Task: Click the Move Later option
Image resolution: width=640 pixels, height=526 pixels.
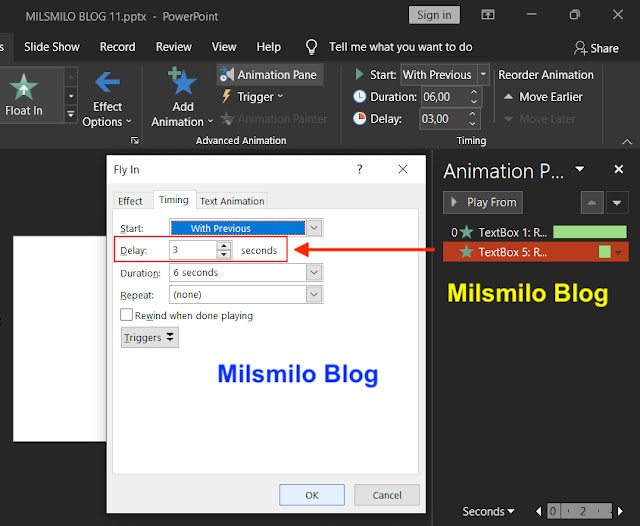Action: tap(540, 119)
